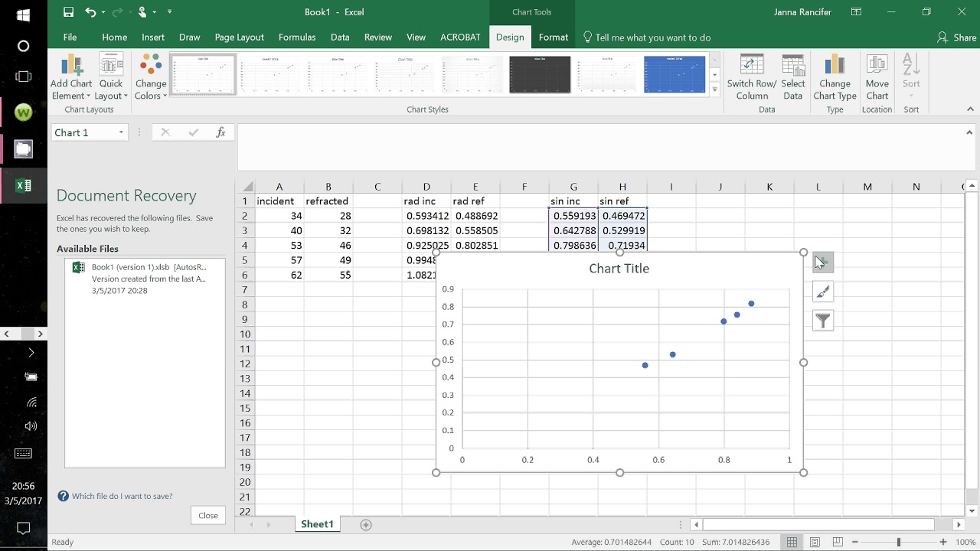
Task: Click the horizontal scrollbar right arrow
Action: (x=959, y=525)
